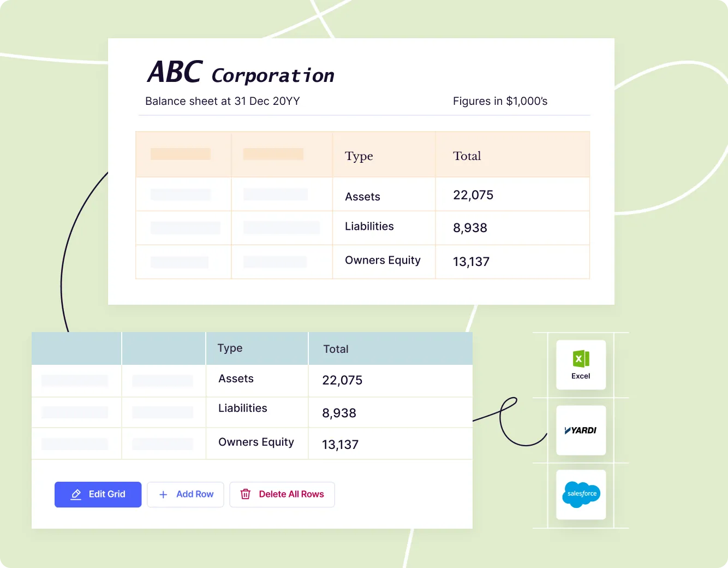The image size is (728, 568).
Task: Click the green Excel spreadsheet logo
Action: point(581,359)
